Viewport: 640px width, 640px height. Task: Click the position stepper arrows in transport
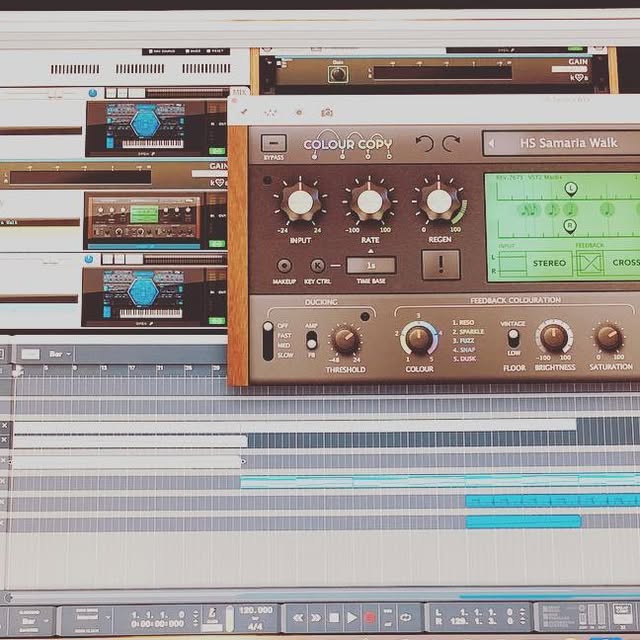tap(196, 619)
